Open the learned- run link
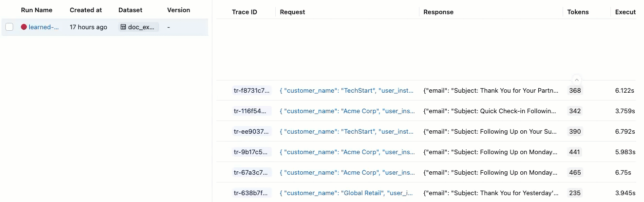Viewport: 644px width, 202px height. (43, 27)
